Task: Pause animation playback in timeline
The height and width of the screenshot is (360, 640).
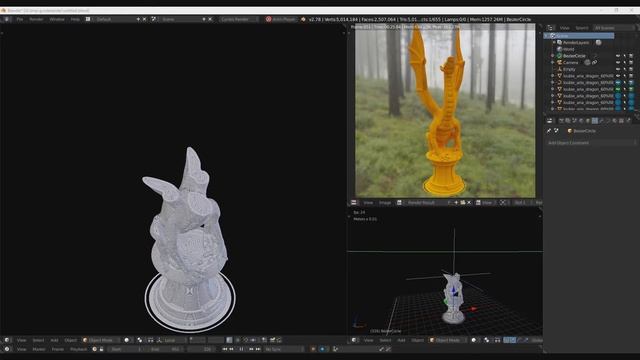Action: pos(241,349)
